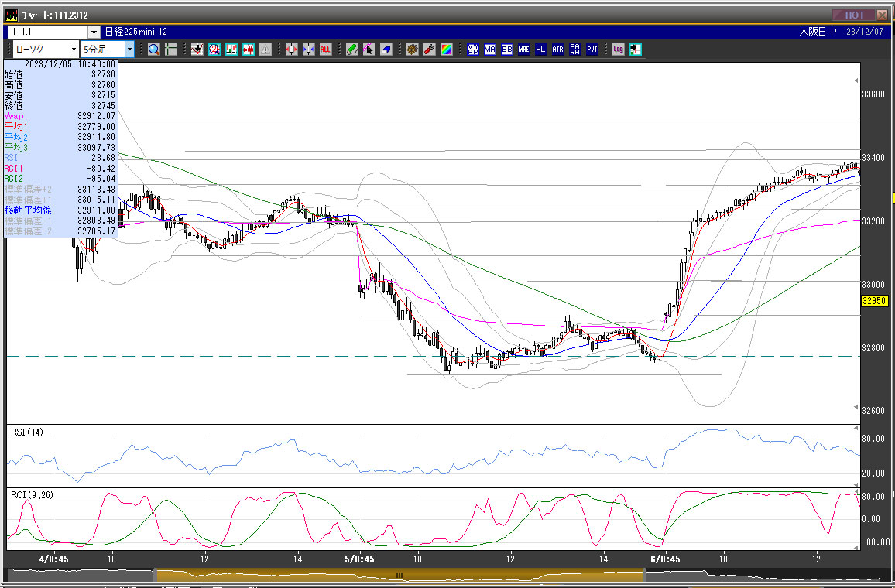Screen dimensions: 895x588
Task: Toggle the PVT pivot indicator
Action: pyautogui.click(x=592, y=50)
